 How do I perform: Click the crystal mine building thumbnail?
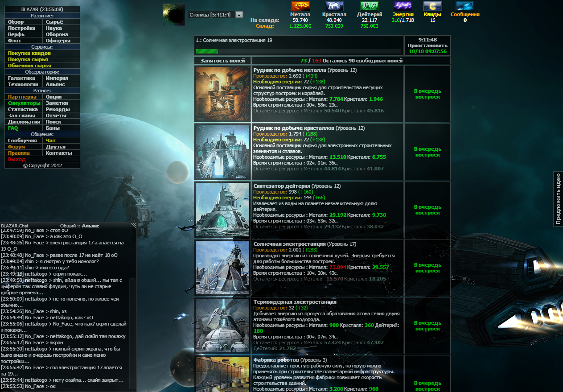point(223,152)
